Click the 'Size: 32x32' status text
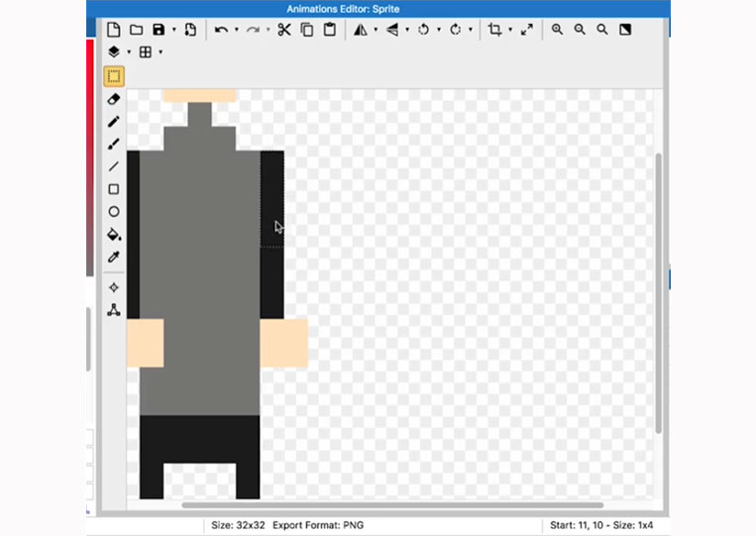 (x=238, y=525)
